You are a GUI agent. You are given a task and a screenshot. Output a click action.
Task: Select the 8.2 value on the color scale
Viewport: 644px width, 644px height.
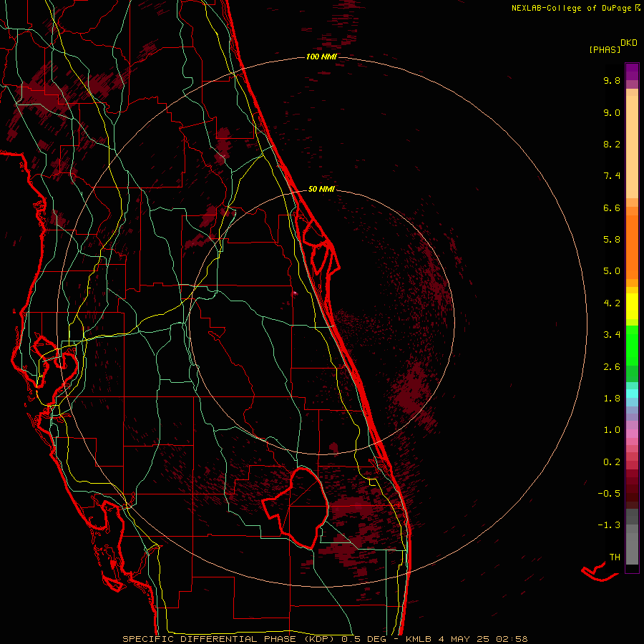coord(612,144)
